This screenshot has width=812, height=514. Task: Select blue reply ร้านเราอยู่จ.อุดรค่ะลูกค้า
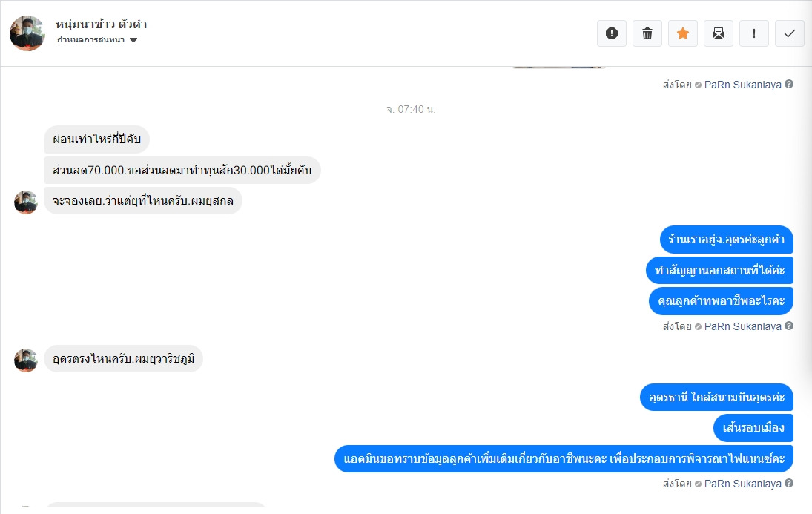click(x=727, y=240)
